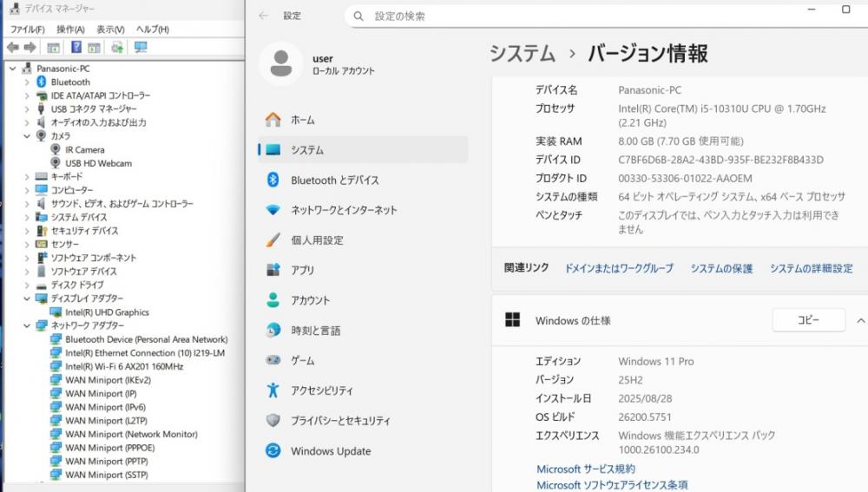
Task: Select Intel(R) Wi-Fi 6 AX201 160MHz adapter
Action: coord(124,366)
